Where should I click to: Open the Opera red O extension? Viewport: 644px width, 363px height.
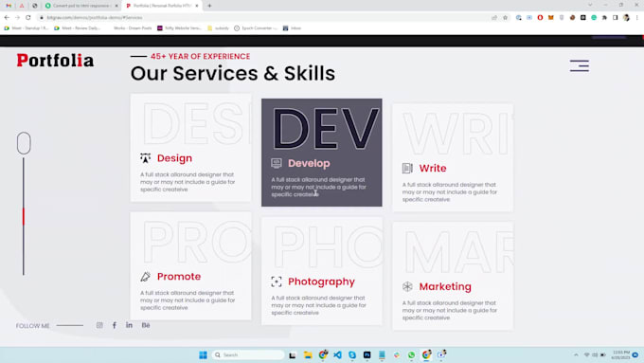click(x=540, y=18)
